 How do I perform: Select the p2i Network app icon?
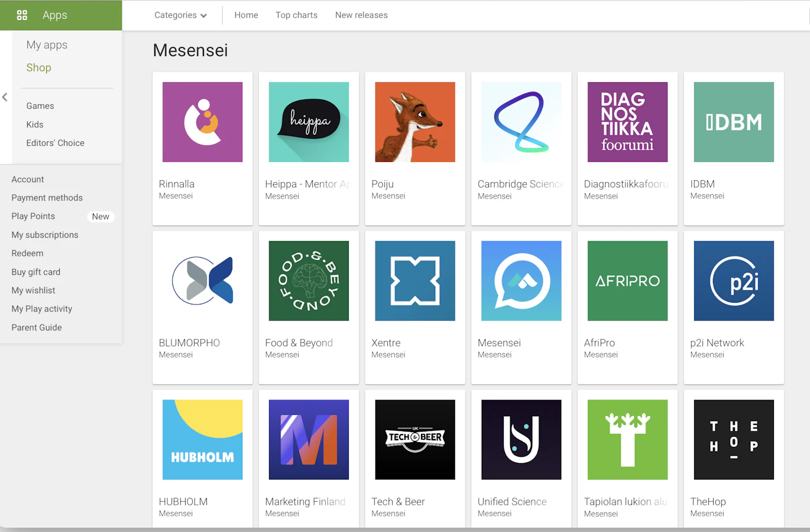point(734,281)
